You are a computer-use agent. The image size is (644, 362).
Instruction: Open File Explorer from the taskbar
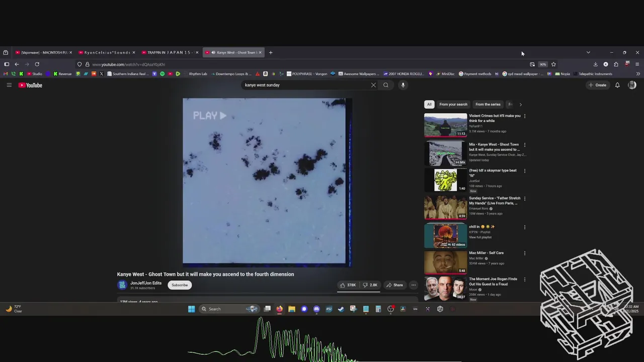292,309
